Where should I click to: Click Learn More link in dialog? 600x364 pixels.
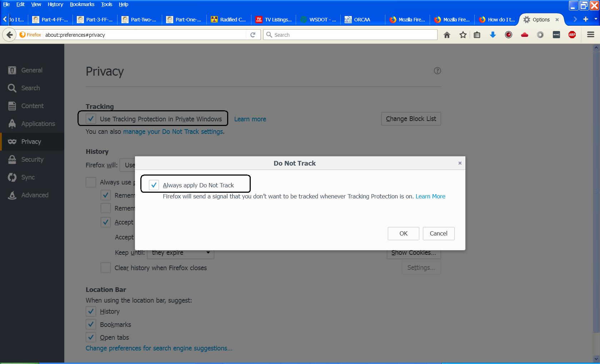pos(430,196)
